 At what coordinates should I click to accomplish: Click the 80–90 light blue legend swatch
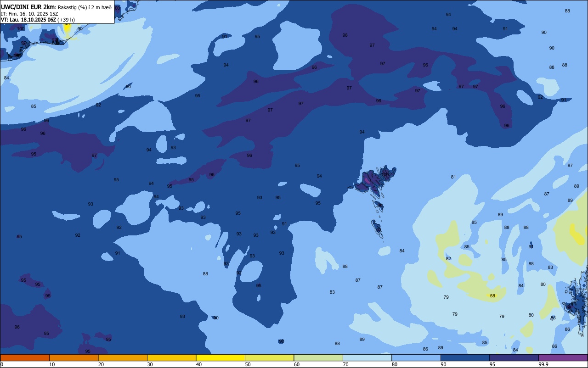coord(416,357)
